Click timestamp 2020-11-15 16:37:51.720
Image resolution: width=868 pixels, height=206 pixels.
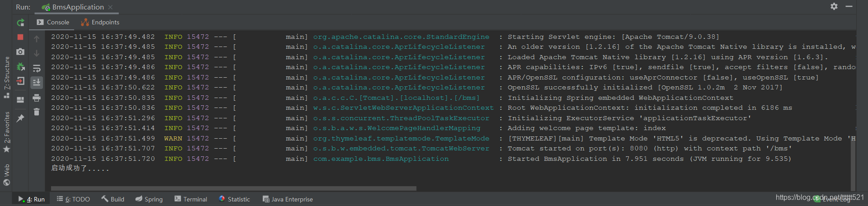[x=103, y=159]
